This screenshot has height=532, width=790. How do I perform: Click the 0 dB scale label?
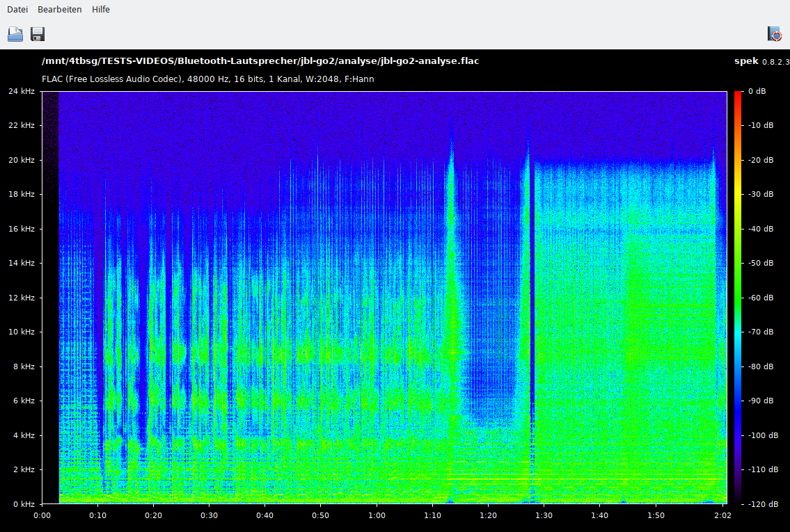(x=757, y=91)
